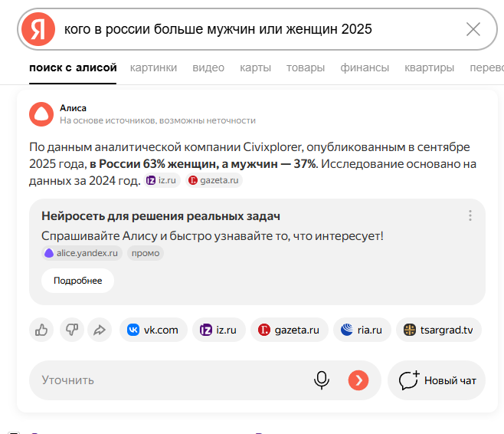Click the bold text "в России 63% женщин"

click(x=154, y=164)
